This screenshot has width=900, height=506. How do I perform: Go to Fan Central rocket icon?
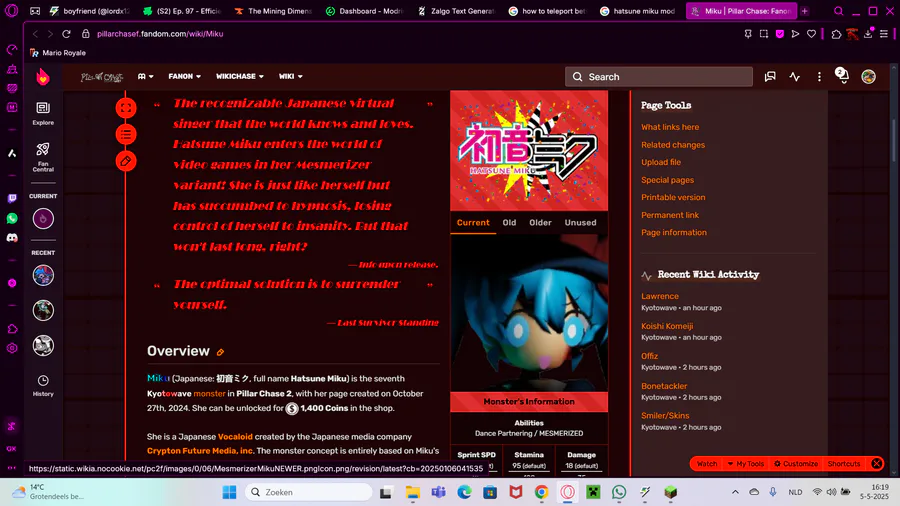(x=43, y=157)
